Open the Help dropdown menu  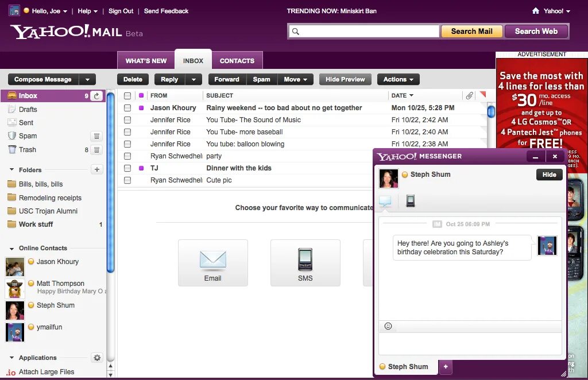87,11
